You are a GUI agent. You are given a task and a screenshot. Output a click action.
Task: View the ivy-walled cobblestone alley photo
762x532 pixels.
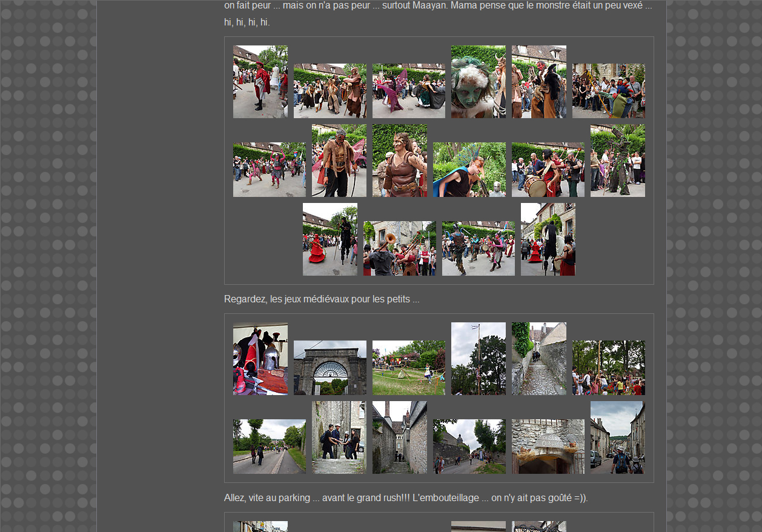click(538, 359)
